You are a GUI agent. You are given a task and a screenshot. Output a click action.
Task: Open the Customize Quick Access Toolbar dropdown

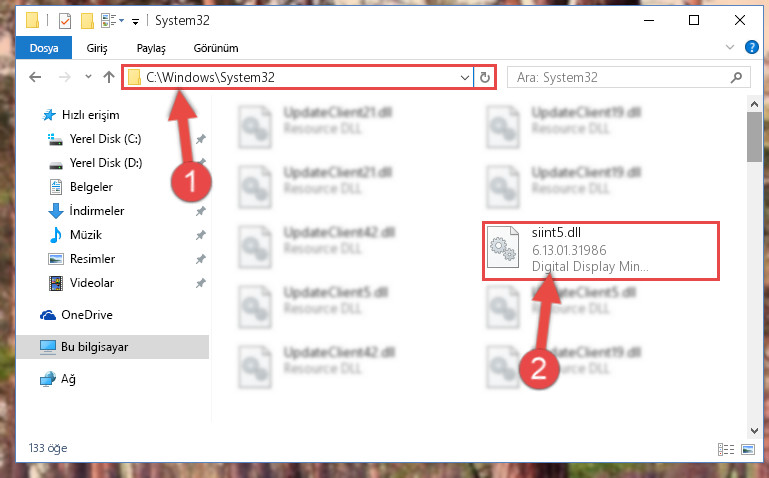tap(135, 21)
